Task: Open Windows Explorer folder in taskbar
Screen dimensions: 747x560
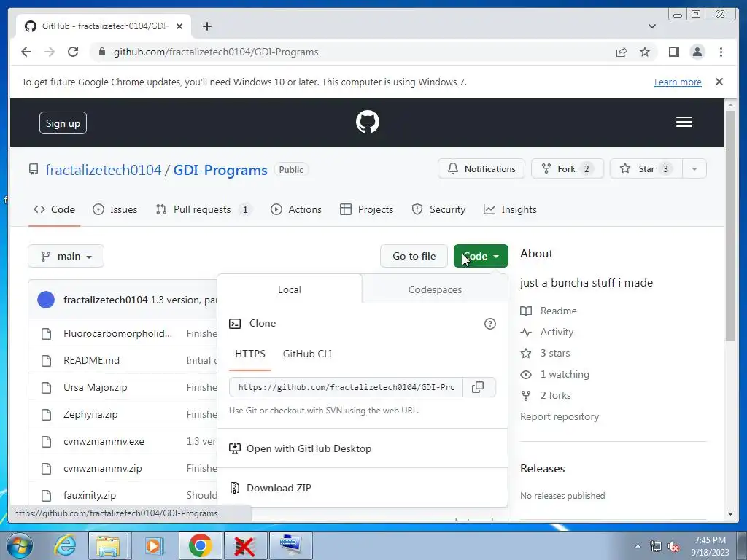Action: coord(108,545)
